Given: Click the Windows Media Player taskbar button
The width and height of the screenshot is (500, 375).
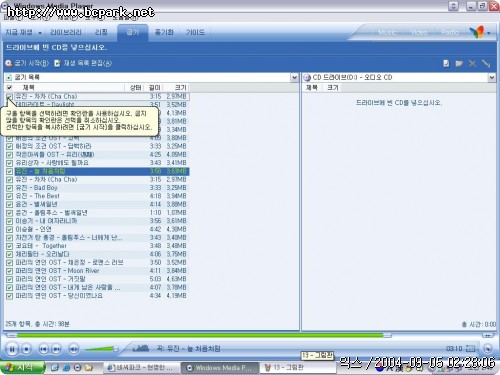Looking at the screenshot, I should coord(220,368).
